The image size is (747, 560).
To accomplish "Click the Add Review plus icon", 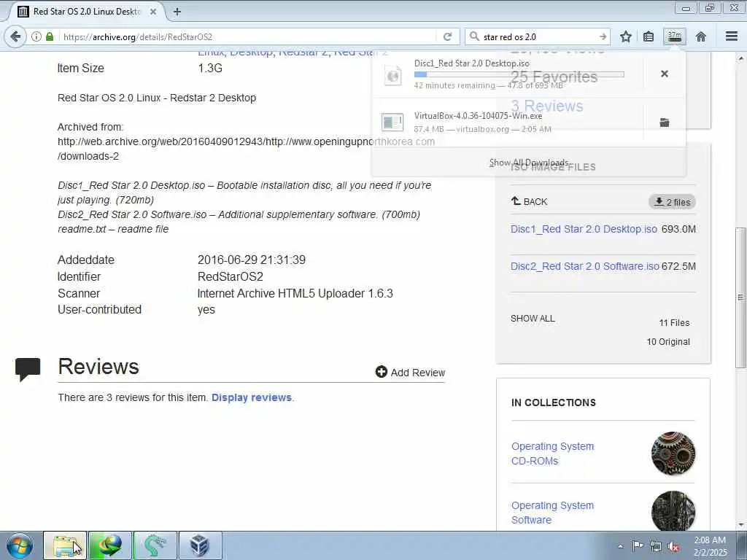I will point(381,372).
